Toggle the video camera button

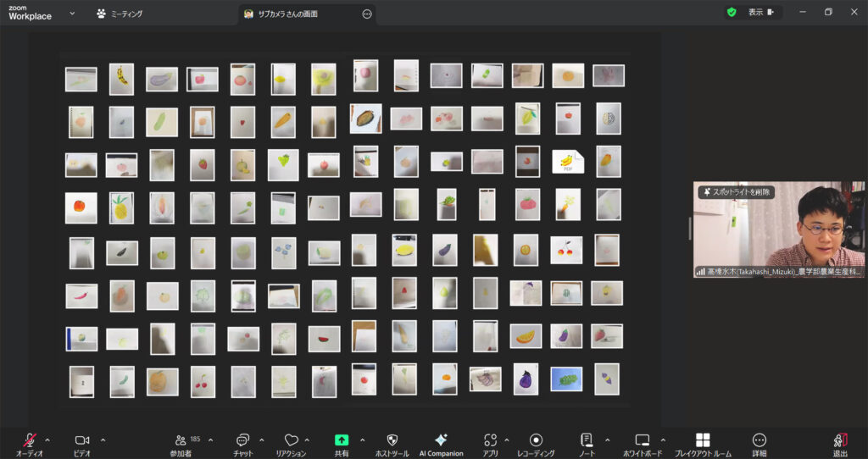(x=82, y=440)
